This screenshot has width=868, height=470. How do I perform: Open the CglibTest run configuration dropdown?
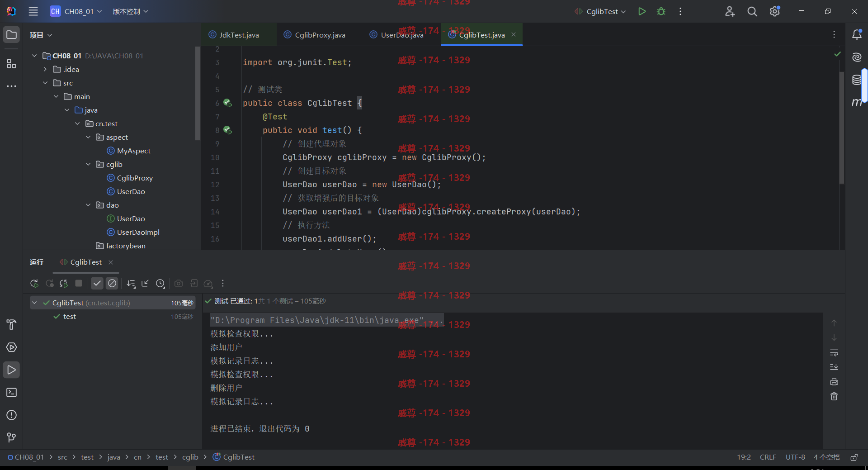pyautogui.click(x=600, y=11)
